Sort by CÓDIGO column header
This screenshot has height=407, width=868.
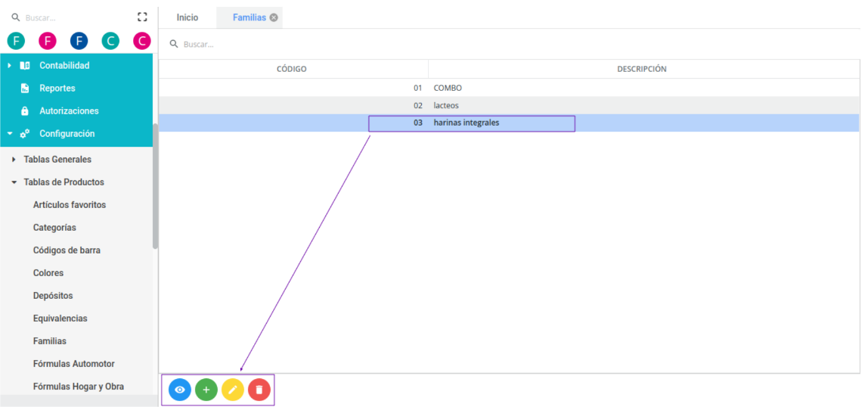[x=292, y=69]
